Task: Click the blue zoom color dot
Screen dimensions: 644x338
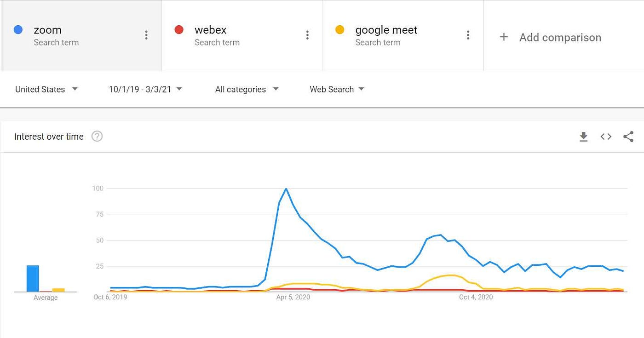Action: pyautogui.click(x=18, y=30)
